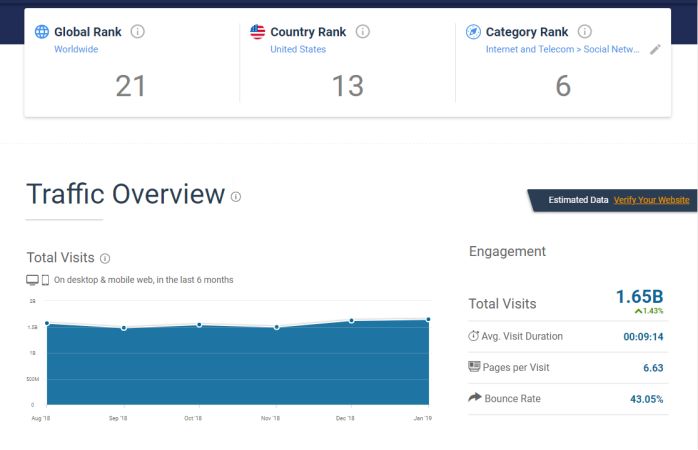The width and height of the screenshot is (698, 450).
Task: Click the Total Visits info icon
Action: [105, 258]
